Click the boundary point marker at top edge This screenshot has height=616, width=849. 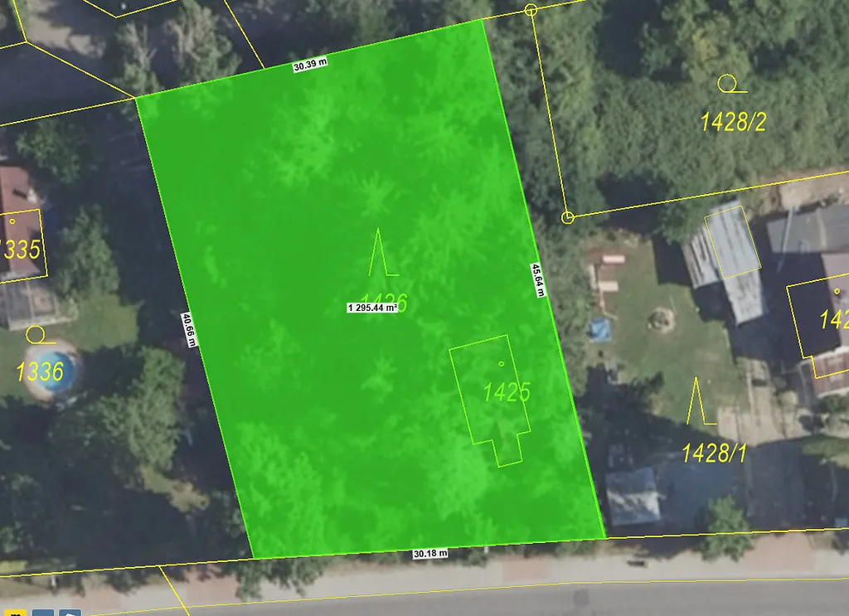pos(531,10)
